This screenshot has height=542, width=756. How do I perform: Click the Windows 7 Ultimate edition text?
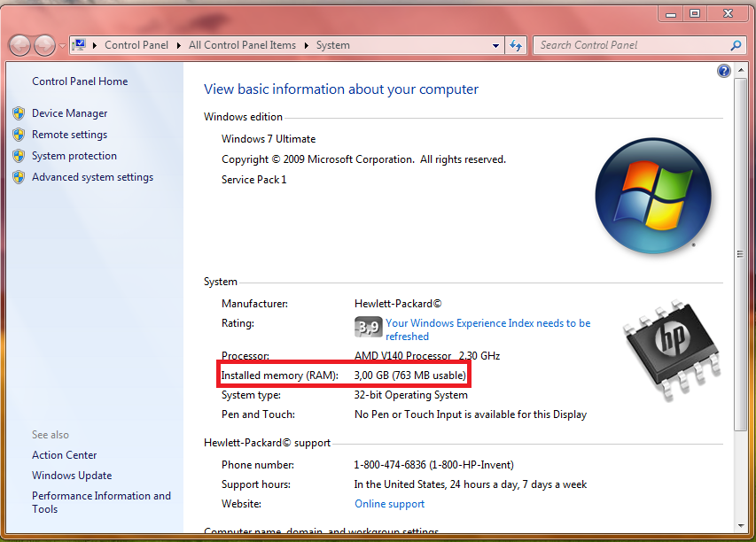(269, 139)
